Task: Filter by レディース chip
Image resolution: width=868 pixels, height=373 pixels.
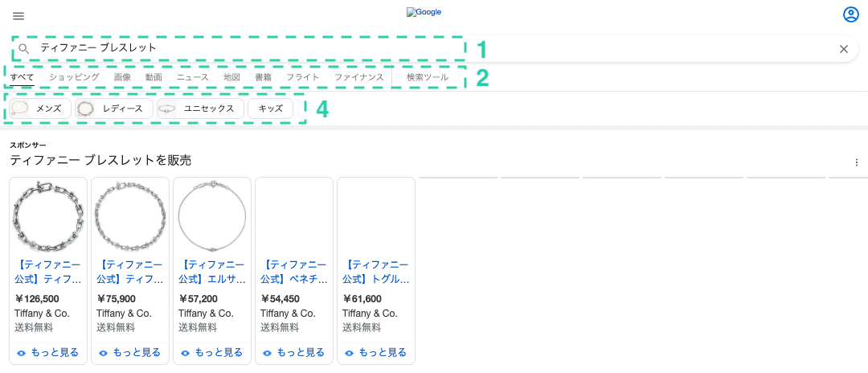Action: pos(114,109)
